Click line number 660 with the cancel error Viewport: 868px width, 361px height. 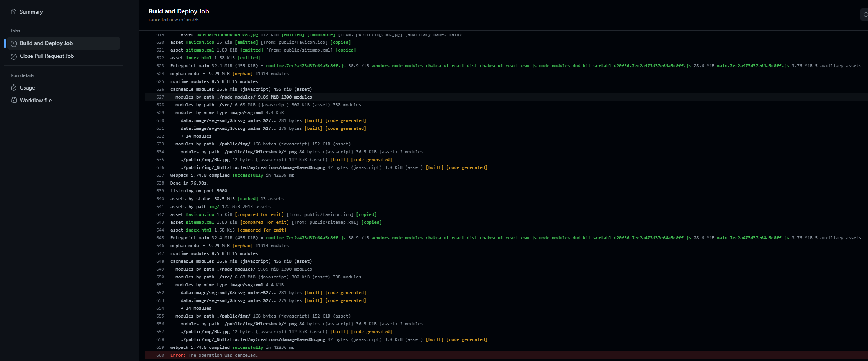pos(160,355)
